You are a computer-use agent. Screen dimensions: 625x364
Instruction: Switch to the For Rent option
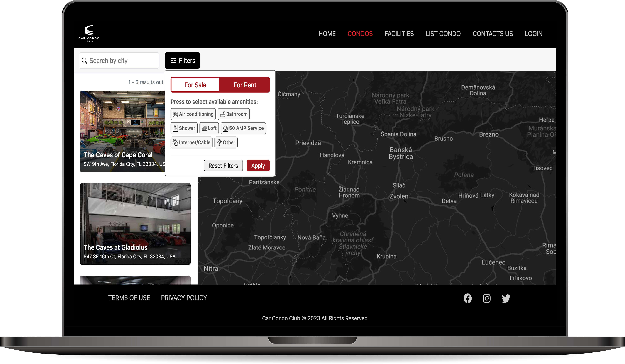(x=245, y=85)
